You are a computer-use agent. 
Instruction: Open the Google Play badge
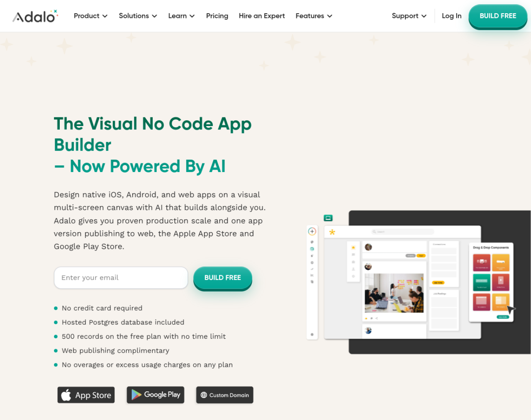[x=156, y=395]
